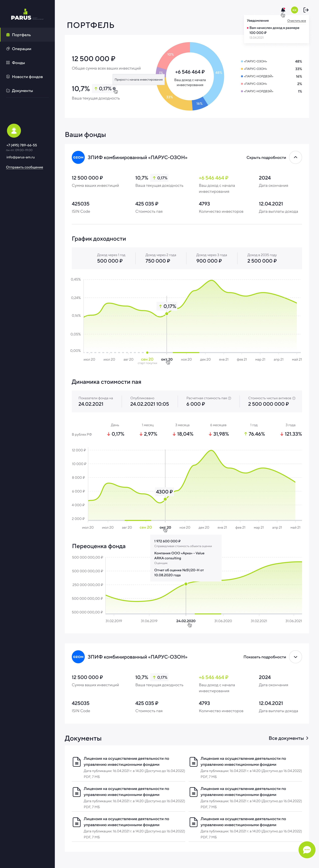Click the День 0,17% period value
Screen dimensions: 319x868
[116, 434]
